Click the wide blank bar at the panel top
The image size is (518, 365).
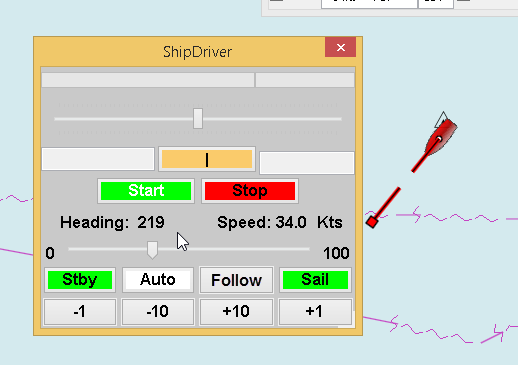(148, 80)
